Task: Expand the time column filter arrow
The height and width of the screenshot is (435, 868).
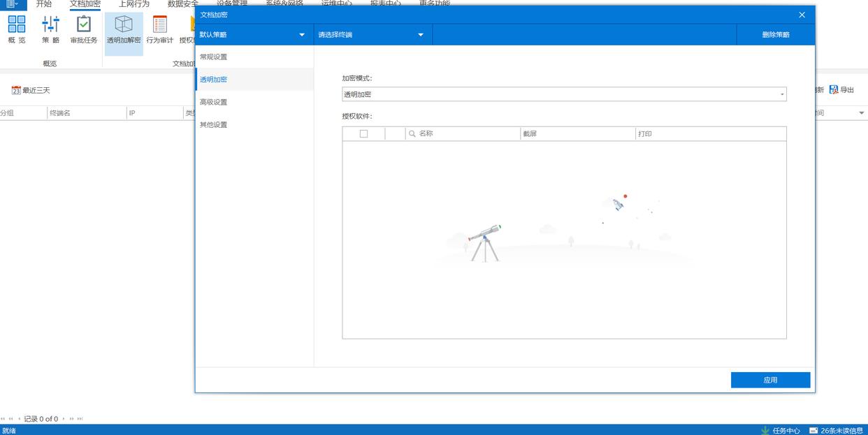Action: pos(861,112)
